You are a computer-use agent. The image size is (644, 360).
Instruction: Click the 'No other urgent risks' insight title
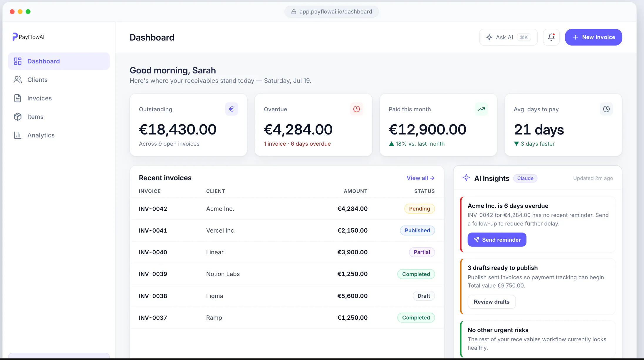click(x=498, y=330)
